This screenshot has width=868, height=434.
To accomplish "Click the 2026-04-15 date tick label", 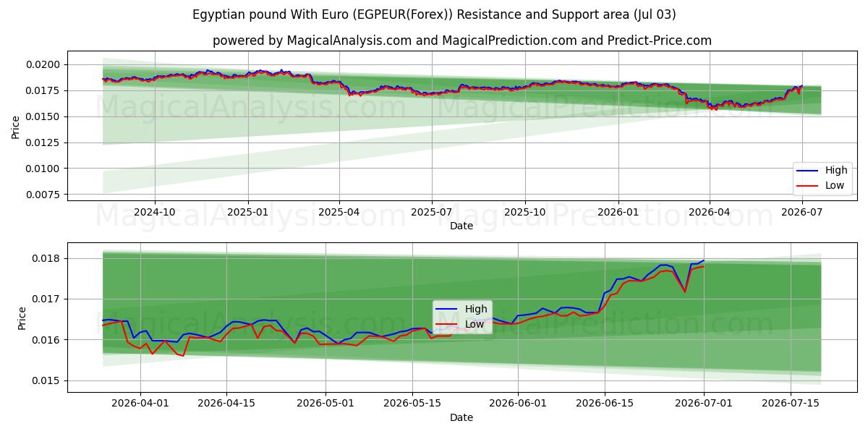I will tap(226, 404).
